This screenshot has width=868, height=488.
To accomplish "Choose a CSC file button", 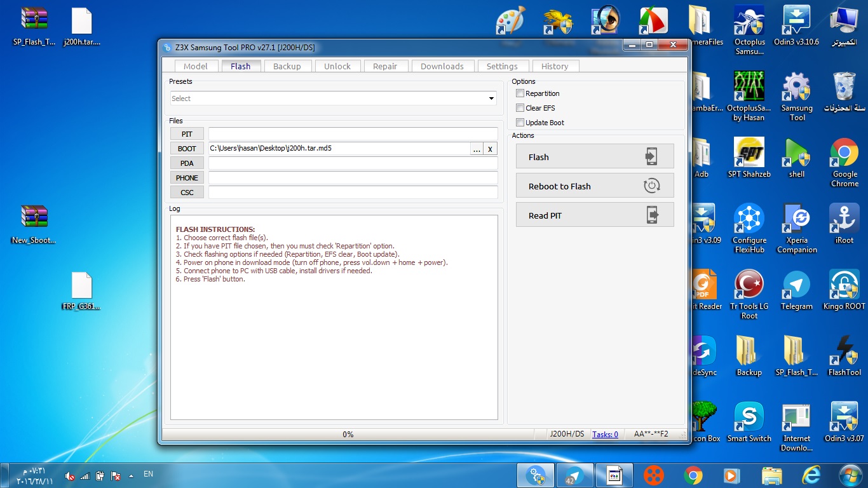I will (x=187, y=193).
